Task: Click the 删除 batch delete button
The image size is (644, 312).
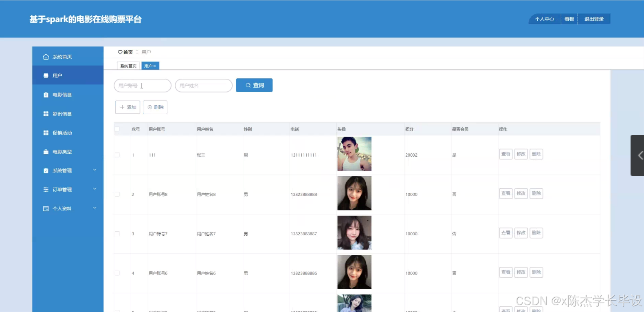Action: click(x=155, y=107)
